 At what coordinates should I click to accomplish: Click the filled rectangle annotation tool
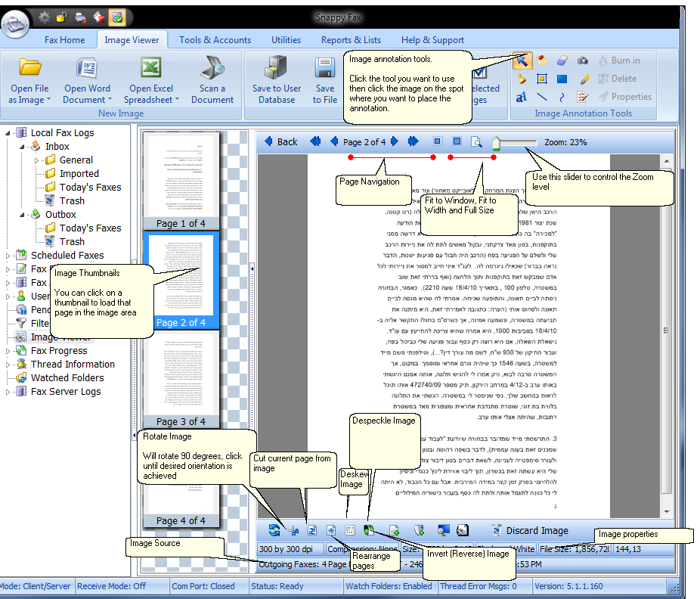point(562,79)
